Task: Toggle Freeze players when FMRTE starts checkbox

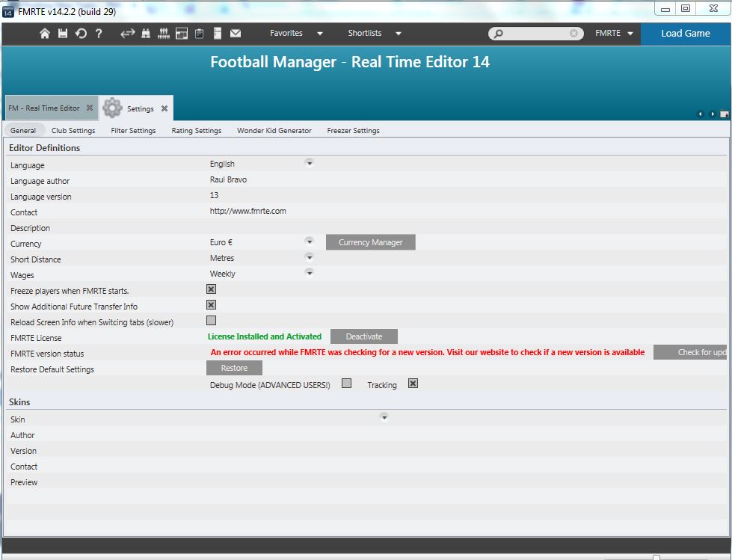Action: [212, 289]
